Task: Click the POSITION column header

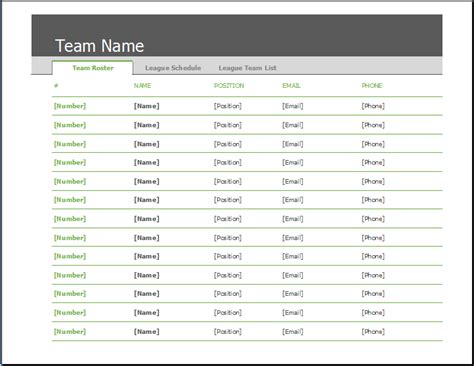Action: click(229, 86)
